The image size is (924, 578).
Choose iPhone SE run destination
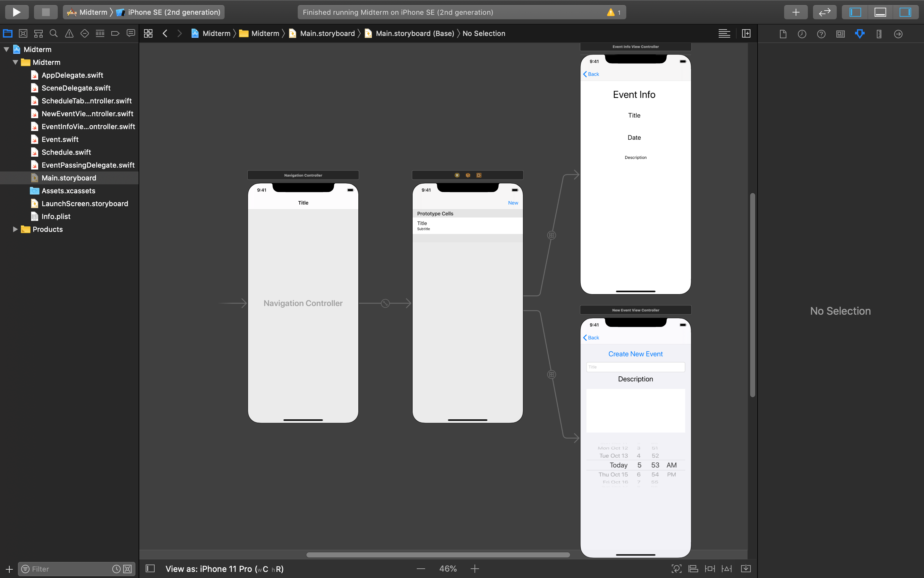pyautogui.click(x=168, y=12)
